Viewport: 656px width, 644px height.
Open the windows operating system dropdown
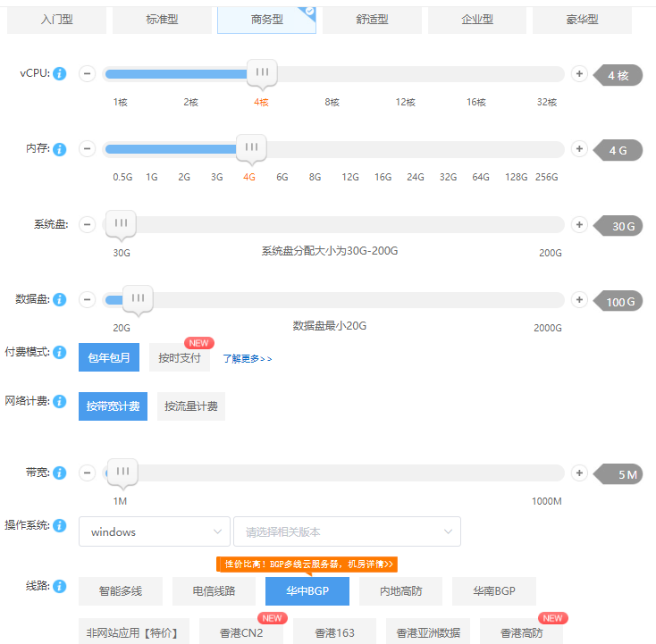tap(154, 531)
